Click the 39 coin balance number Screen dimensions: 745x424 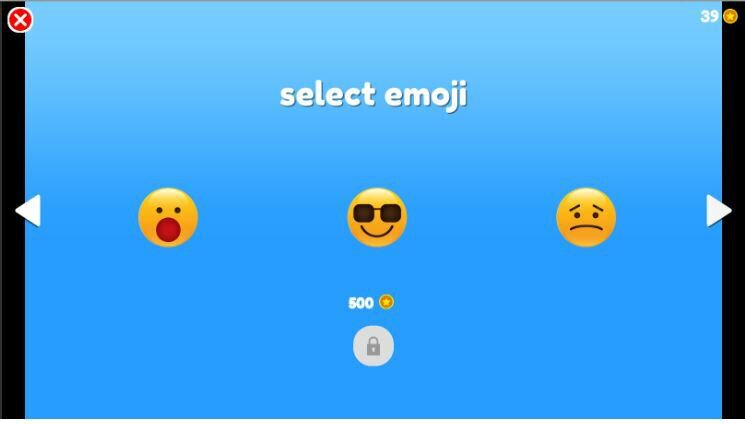point(709,16)
